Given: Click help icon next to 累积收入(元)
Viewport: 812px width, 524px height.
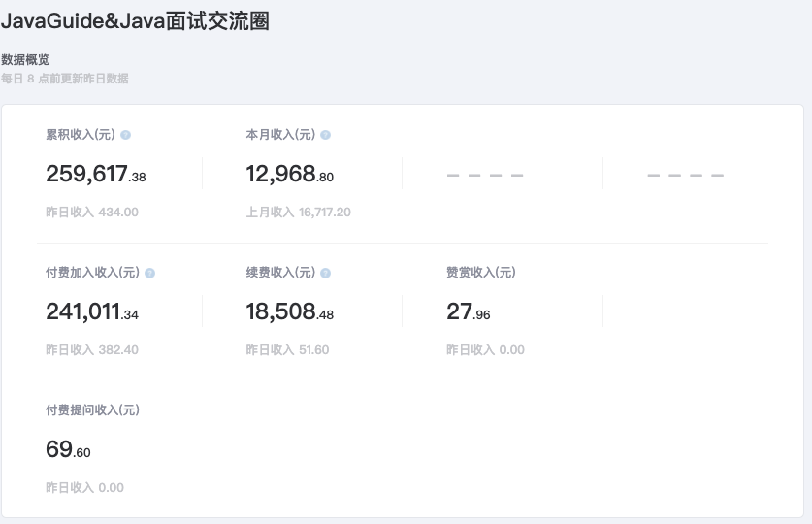Looking at the screenshot, I should pyautogui.click(x=125, y=135).
